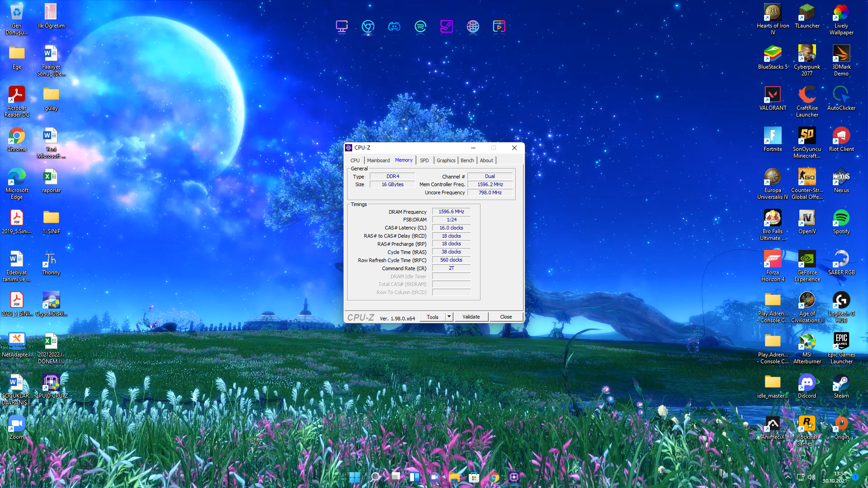
Task: Open GeForce Experience shortcut
Action: 807,260
